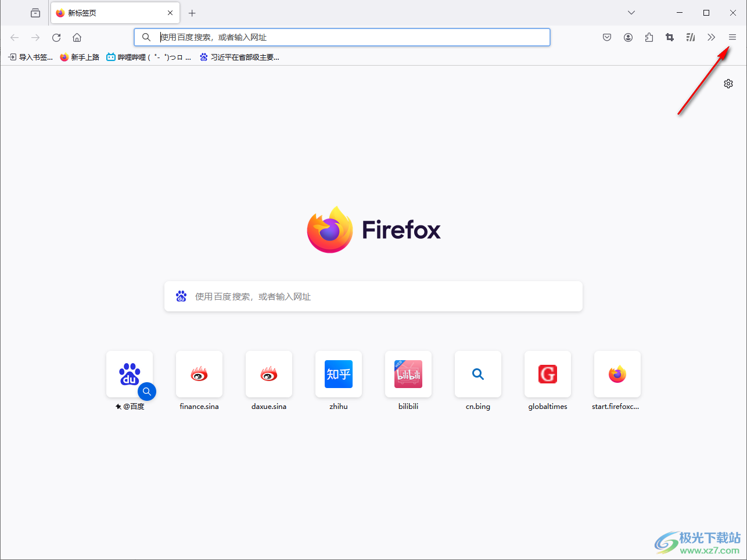747x560 pixels.
Task: Open the bilibili shortcut tile
Action: (x=408, y=374)
